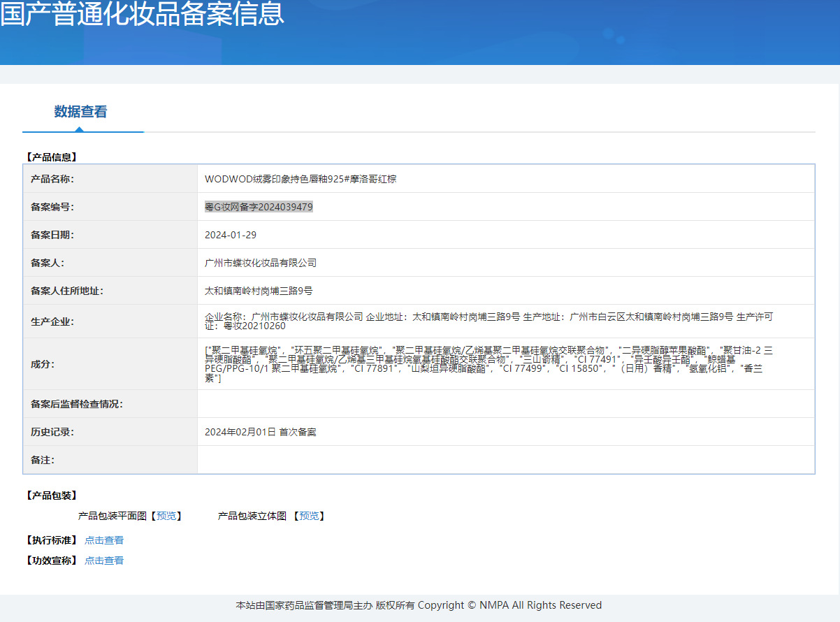The height and width of the screenshot is (622, 840).
Task: Click the NMPA copyright footer text
Action: pyautogui.click(x=419, y=605)
